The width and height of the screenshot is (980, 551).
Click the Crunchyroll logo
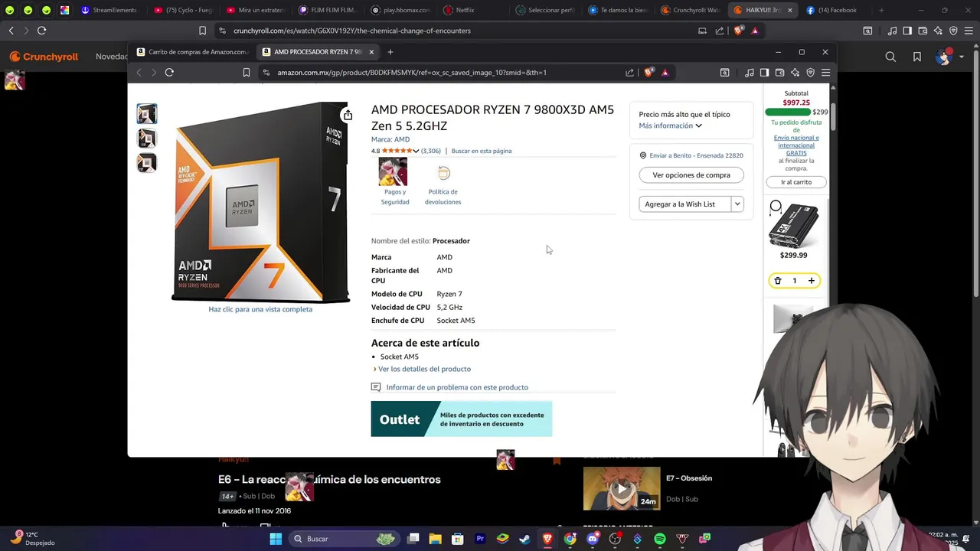[x=44, y=57]
